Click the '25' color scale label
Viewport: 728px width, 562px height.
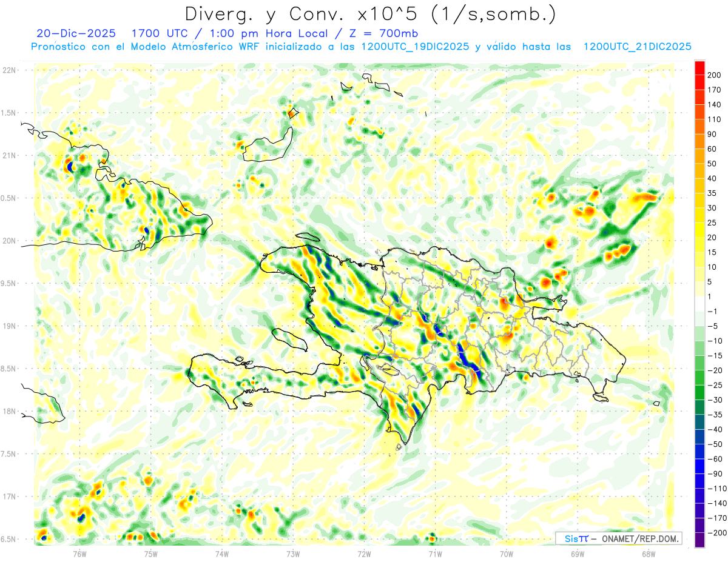point(712,222)
